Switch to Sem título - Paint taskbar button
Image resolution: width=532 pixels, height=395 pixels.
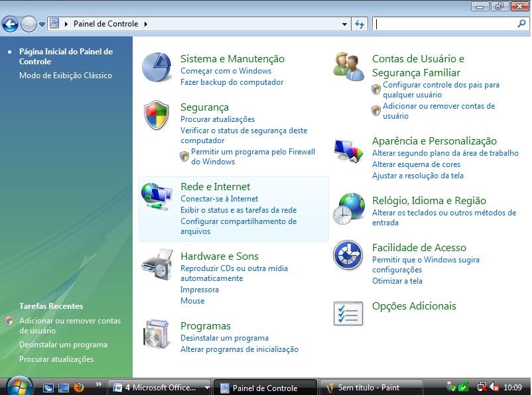371,388
